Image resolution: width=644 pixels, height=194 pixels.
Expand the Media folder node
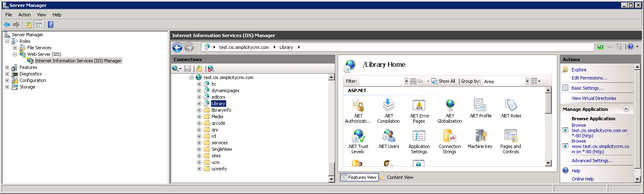pos(199,117)
